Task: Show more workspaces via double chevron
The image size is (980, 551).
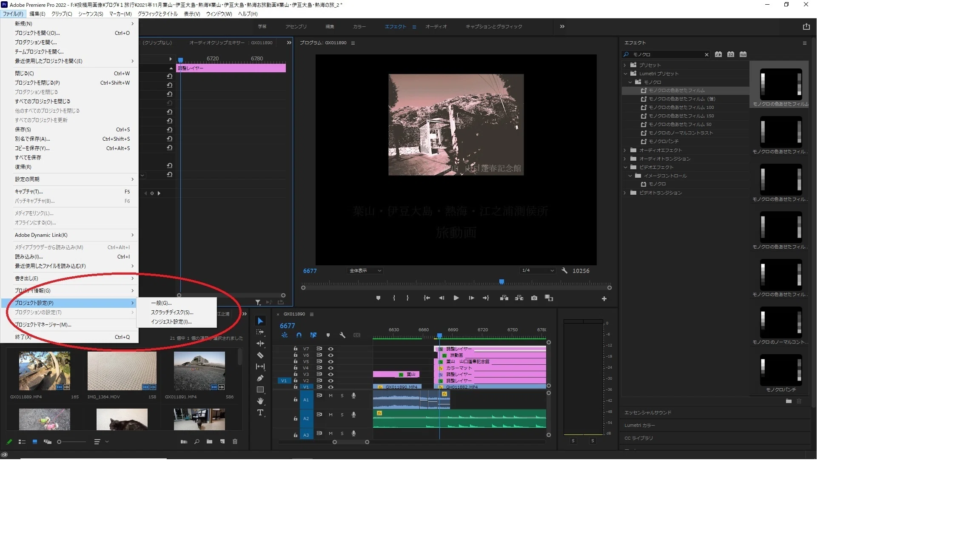Action: (562, 26)
